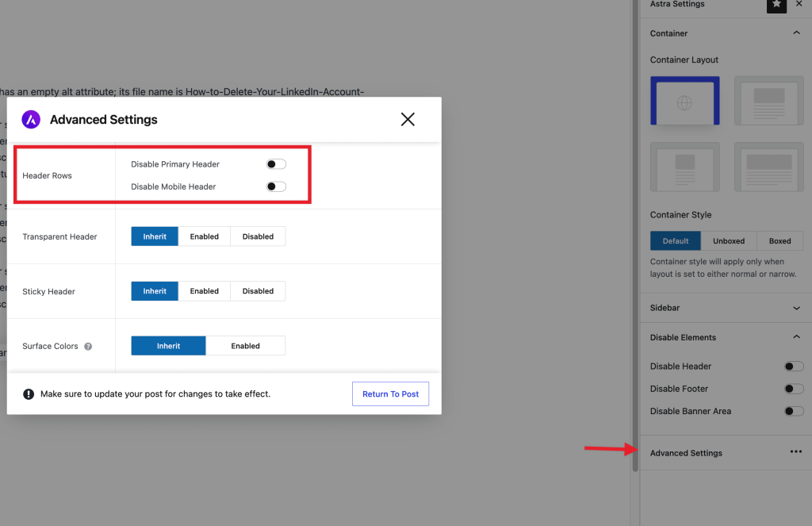Set Transparent Header to Inherit

155,236
